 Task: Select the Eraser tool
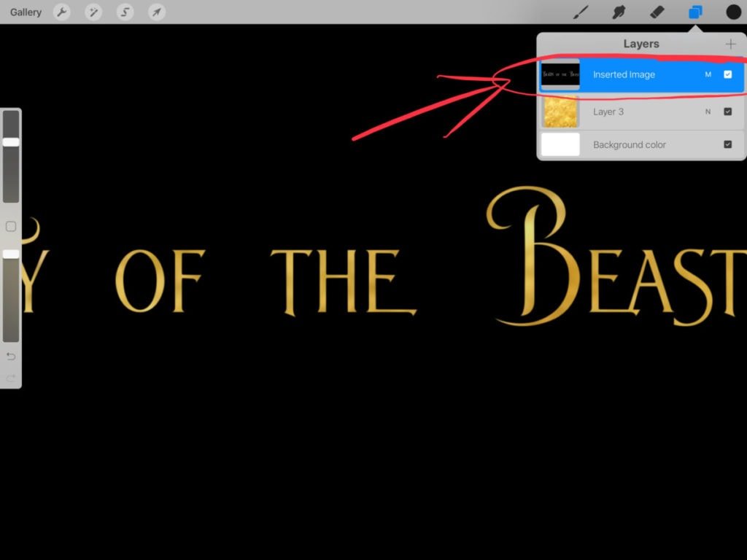click(x=657, y=12)
